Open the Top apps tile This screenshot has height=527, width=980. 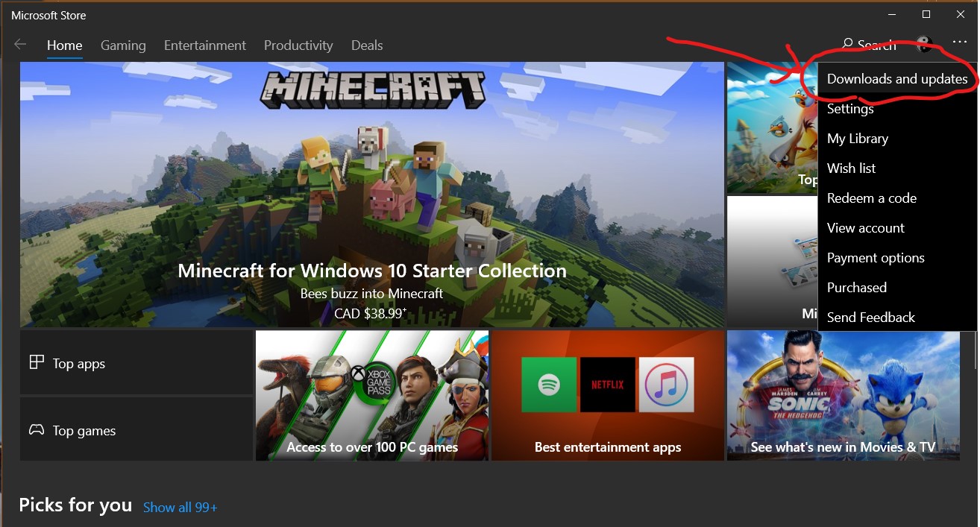pyautogui.click(x=136, y=362)
